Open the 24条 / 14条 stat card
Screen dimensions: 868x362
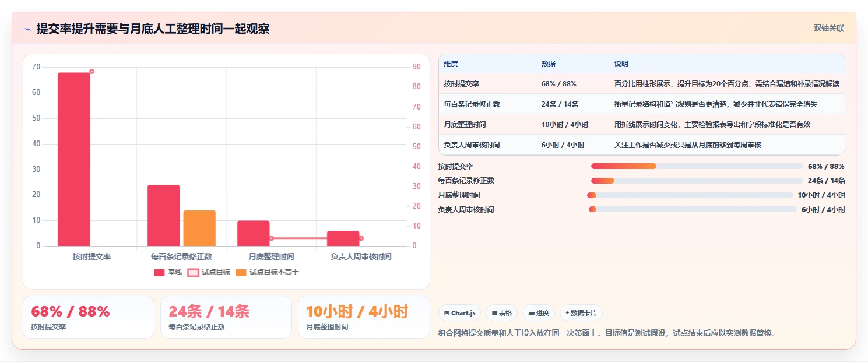click(226, 317)
